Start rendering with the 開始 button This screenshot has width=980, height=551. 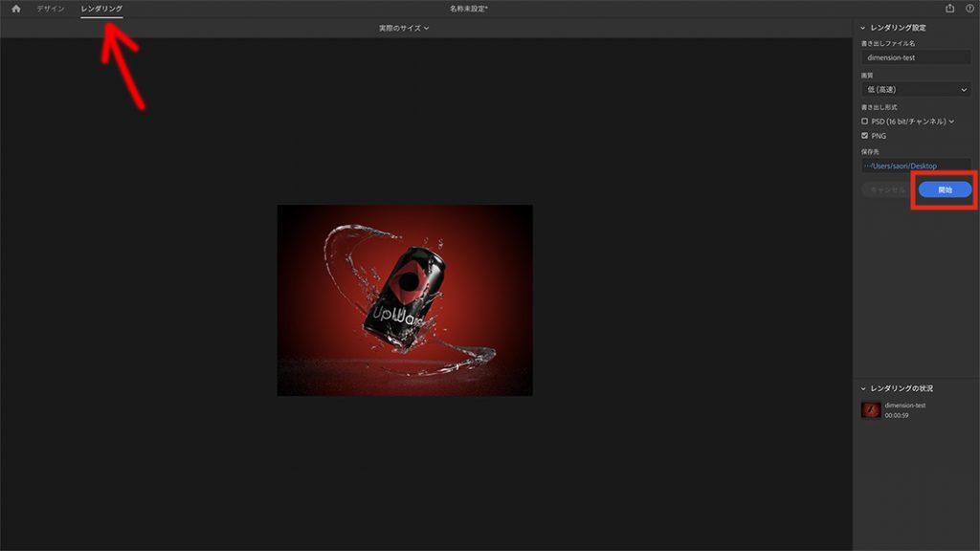945,189
